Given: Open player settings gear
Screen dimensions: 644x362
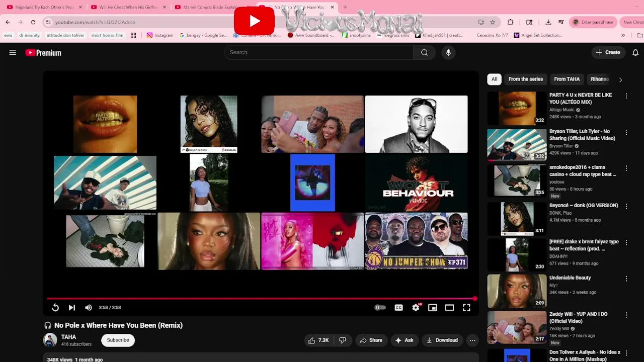Looking at the screenshot, I should point(416,308).
